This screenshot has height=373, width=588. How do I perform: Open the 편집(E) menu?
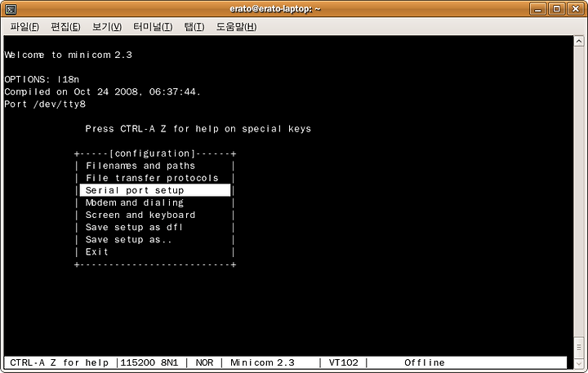(65, 27)
